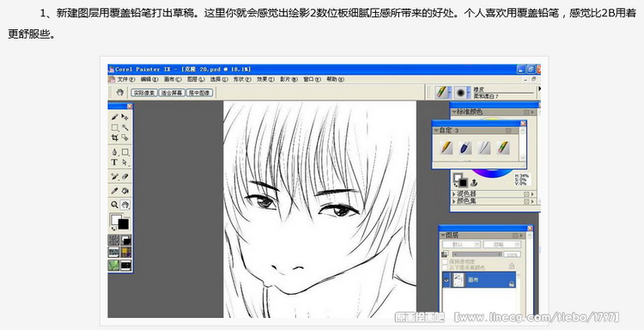Select the Crop tool
The height and width of the screenshot is (330, 644).
(x=114, y=137)
